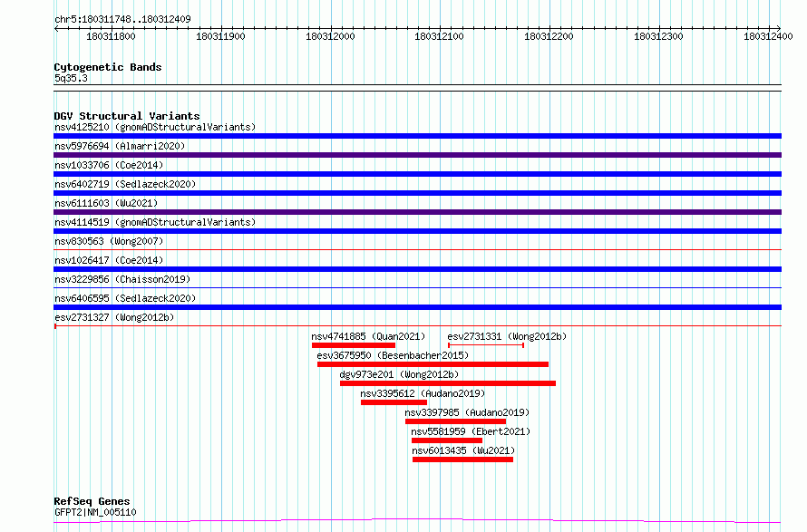Click ruler position 180312300
The height and width of the screenshot is (532, 807).
(x=658, y=36)
